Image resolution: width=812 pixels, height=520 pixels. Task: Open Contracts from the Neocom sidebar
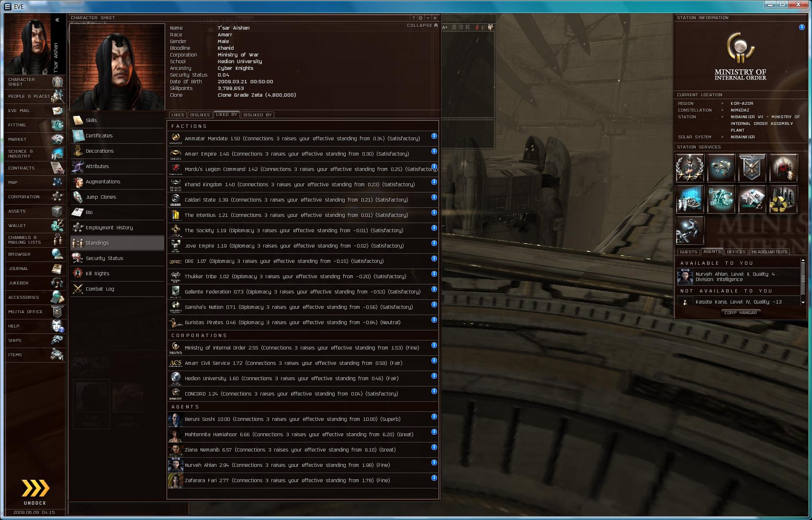tap(35, 168)
